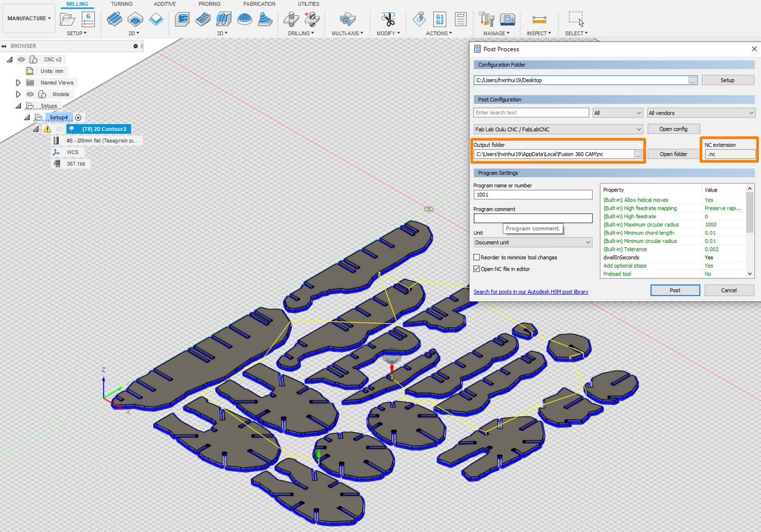Expand the Models tree node
Viewport: 761px width, 532px height.
click(18, 94)
